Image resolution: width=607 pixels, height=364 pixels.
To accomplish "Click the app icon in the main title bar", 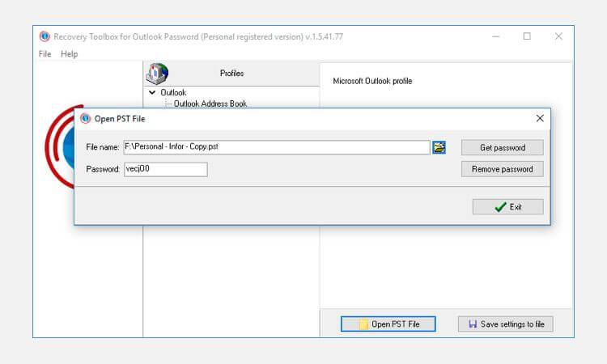I will pyautogui.click(x=45, y=36).
